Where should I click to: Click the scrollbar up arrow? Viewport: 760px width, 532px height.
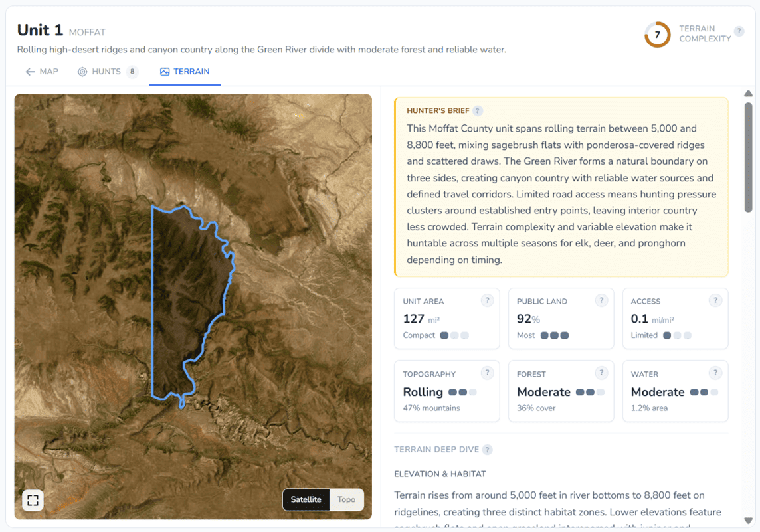click(748, 94)
